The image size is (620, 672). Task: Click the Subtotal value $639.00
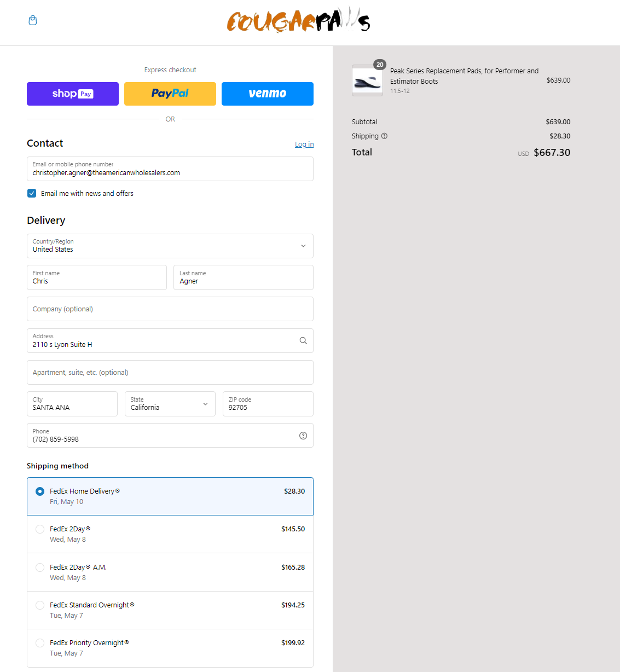(558, 122)
